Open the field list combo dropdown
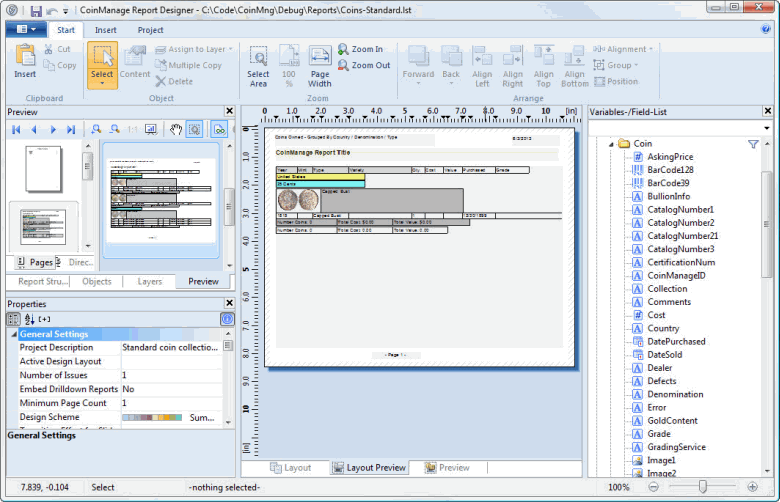 coord(767,128)
